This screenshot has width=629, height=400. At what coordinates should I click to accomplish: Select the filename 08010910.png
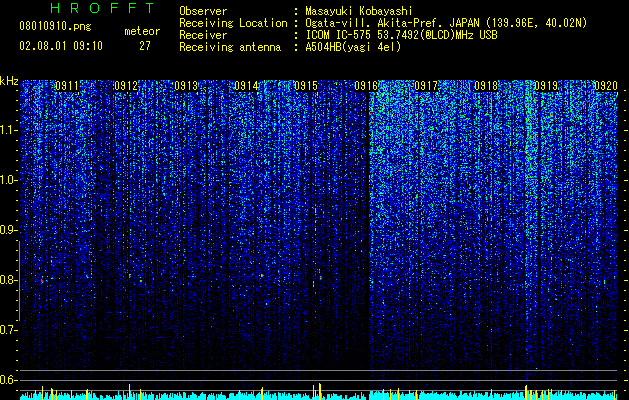(x=55, y=27)
